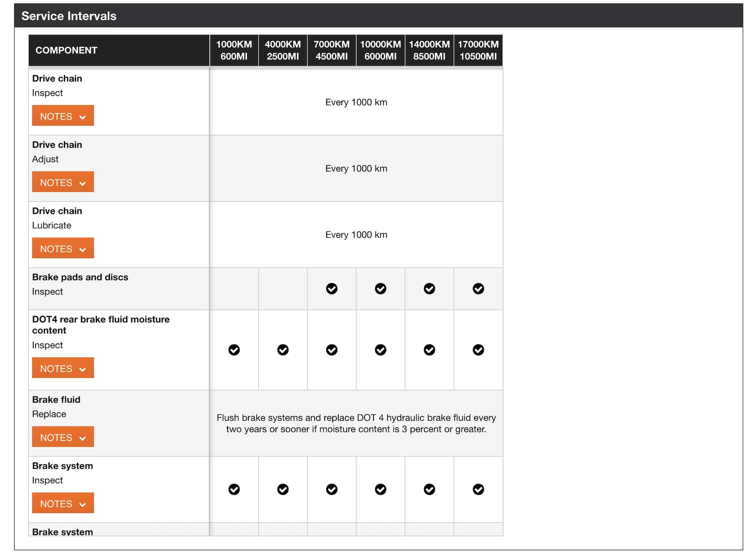This screenshot has width=756, height=552.
Task: Click DOT4 moisture checkmark under 1000KM column
Action: [234, 350]
